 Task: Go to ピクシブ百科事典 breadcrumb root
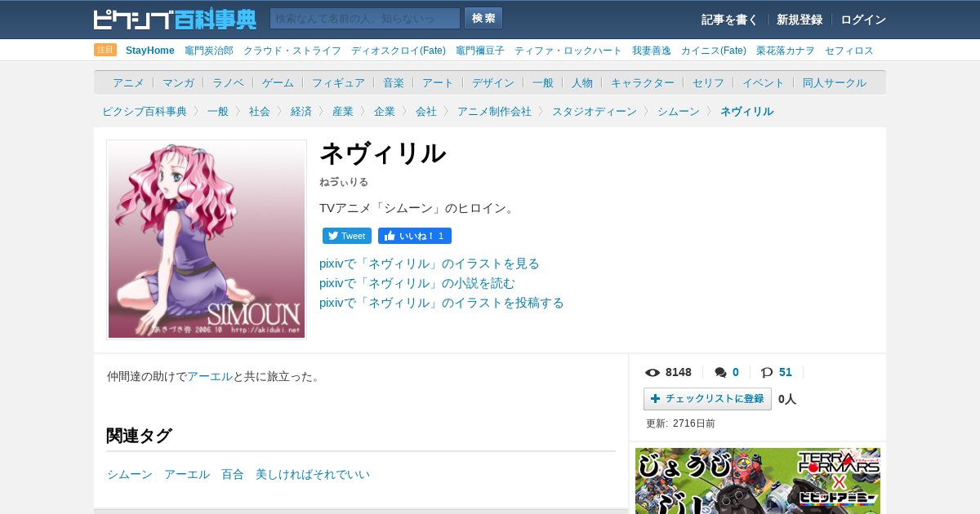[145, 111]
